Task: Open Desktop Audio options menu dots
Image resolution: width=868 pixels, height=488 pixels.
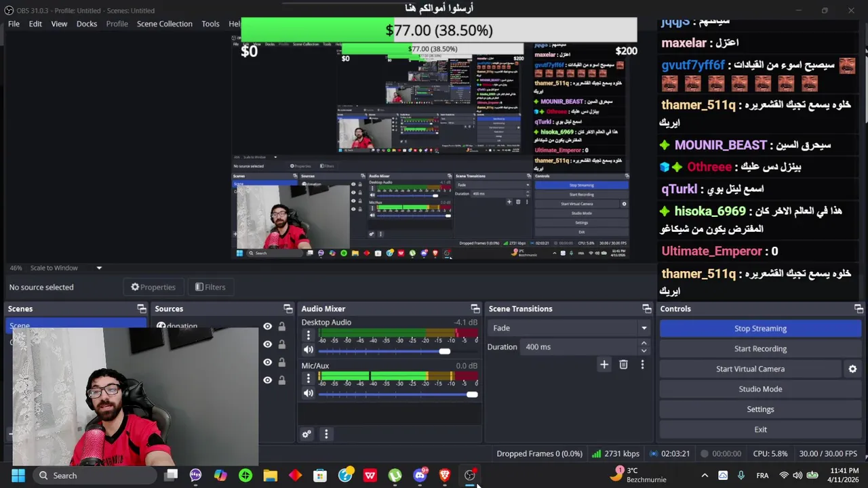Action: [x=309, y=335]
